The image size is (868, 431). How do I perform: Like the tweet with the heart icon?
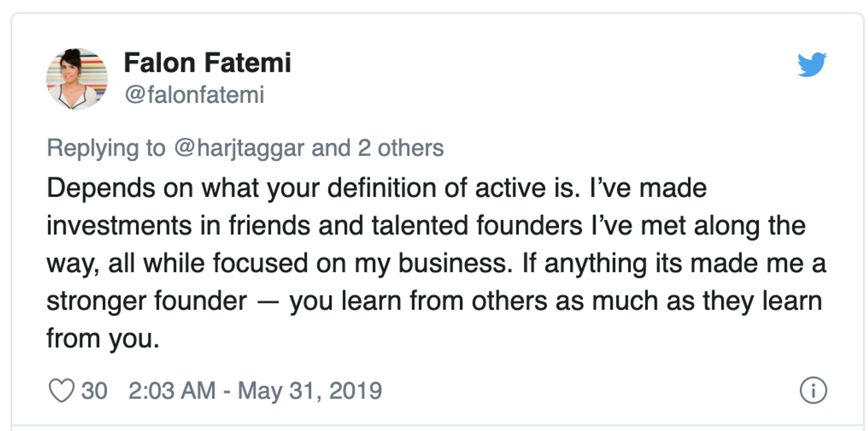tap(61, 390)
